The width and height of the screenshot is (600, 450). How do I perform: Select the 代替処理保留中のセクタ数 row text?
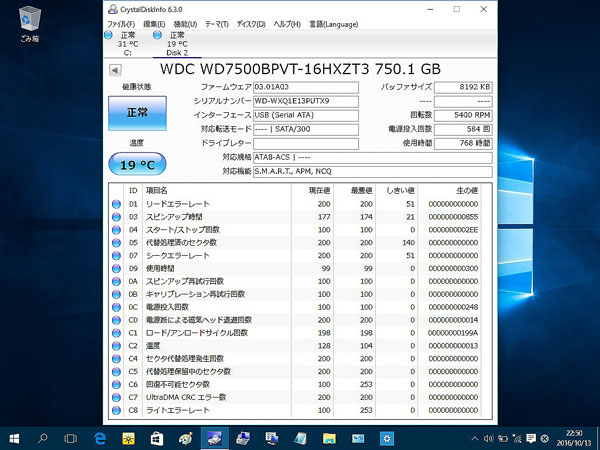pyautogui.click(x=188, y=372)
